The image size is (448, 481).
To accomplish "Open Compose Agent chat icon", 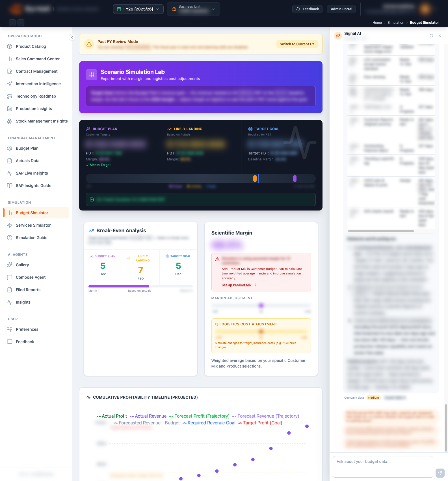I will coord(10,277).
